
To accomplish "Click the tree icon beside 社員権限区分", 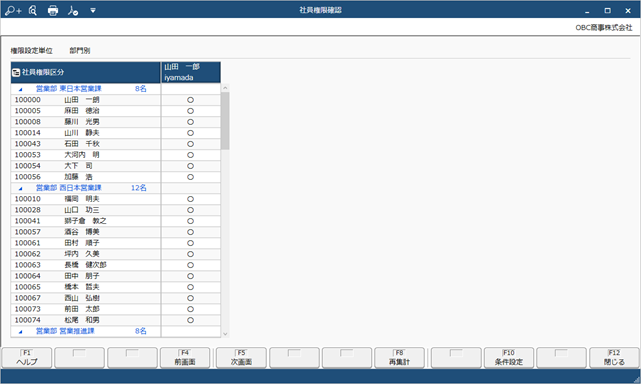I will 16,73.
